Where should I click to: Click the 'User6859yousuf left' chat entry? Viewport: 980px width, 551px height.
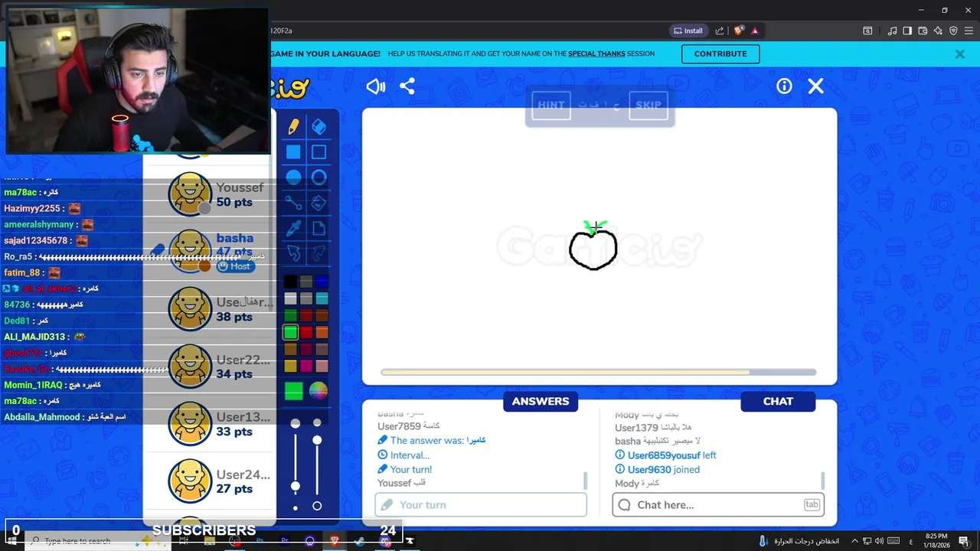tap(665, 455)
